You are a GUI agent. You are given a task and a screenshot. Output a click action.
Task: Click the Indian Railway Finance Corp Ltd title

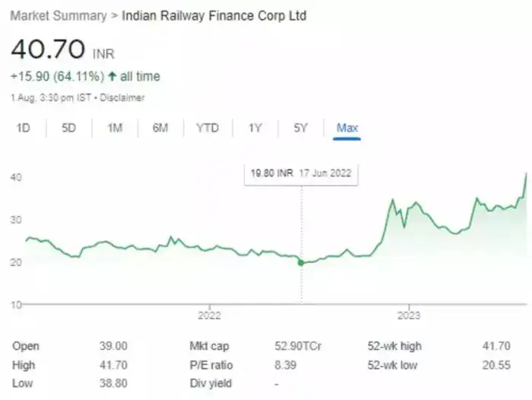(214, 16)
